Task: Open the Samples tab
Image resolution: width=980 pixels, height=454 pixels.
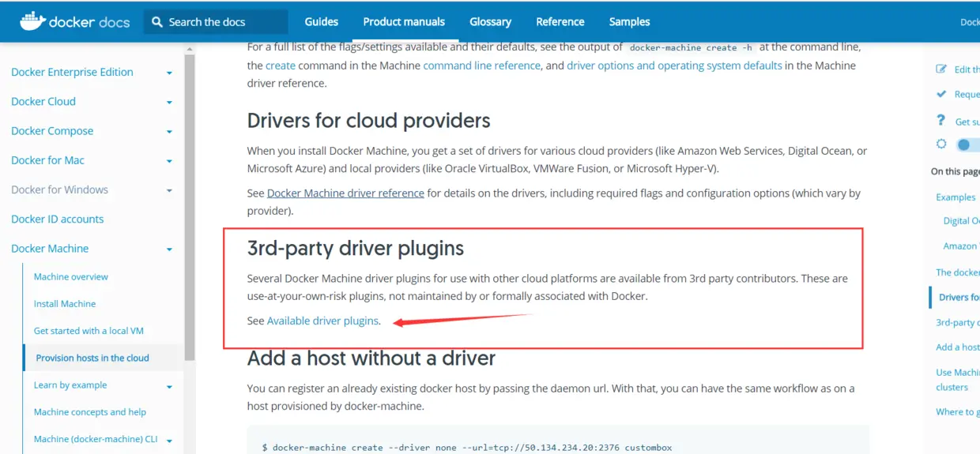Action: (x=630, y=21)
